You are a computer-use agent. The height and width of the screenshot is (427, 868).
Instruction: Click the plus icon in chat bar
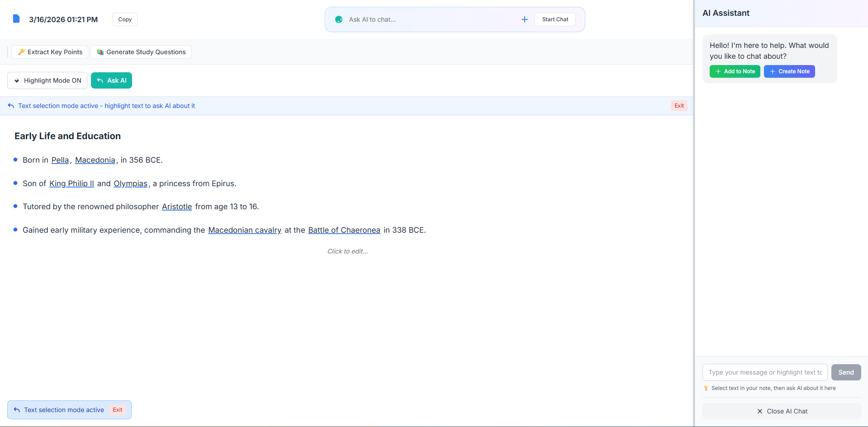coord(525,19)
